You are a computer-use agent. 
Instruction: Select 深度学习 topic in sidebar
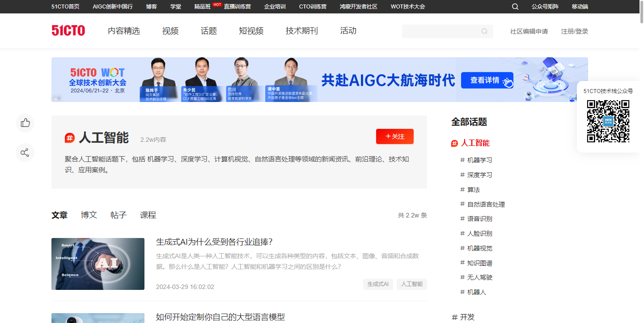tap(479, 175)
